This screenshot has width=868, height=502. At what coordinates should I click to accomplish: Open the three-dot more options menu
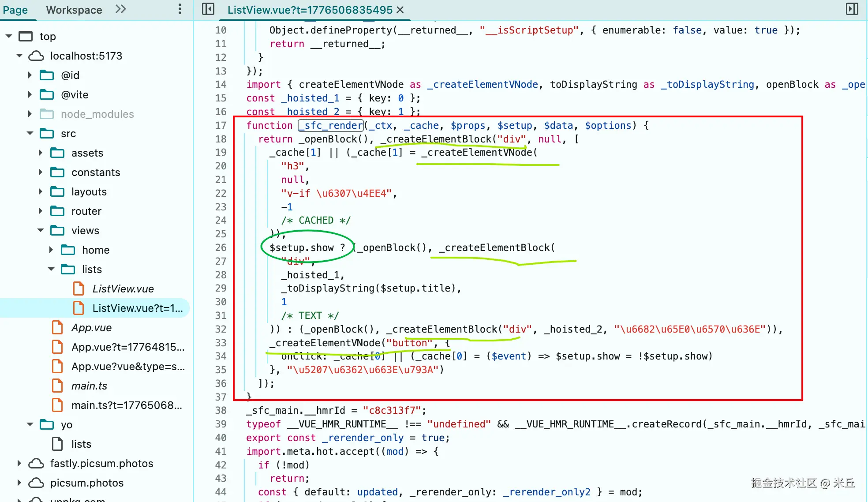(180, 9)
